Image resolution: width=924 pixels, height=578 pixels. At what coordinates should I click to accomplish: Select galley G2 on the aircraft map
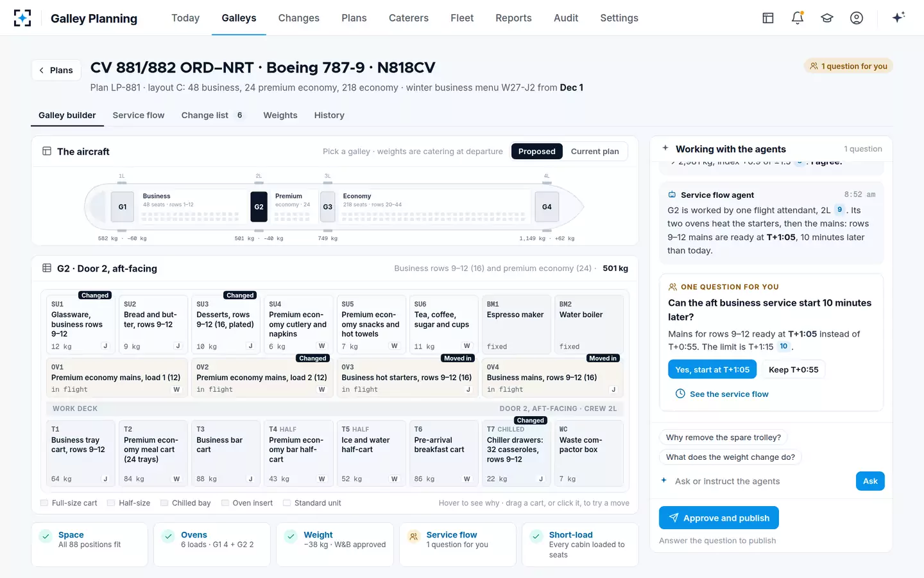[x=259, y=207]
